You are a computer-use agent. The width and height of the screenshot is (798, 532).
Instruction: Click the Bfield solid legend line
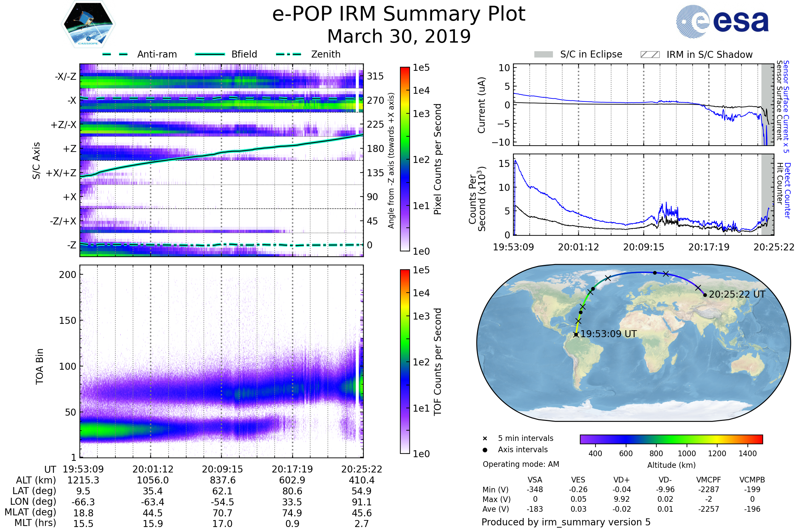click(x=210, y=54)
